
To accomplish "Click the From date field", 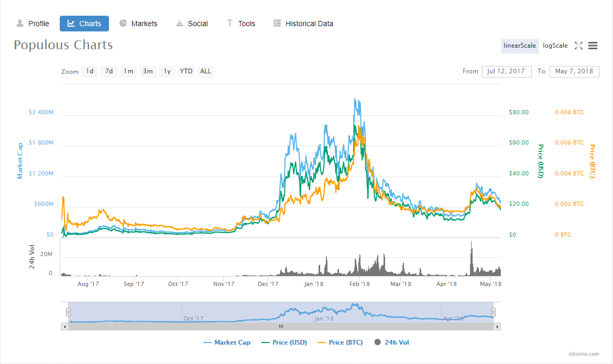I will (507, 71).
